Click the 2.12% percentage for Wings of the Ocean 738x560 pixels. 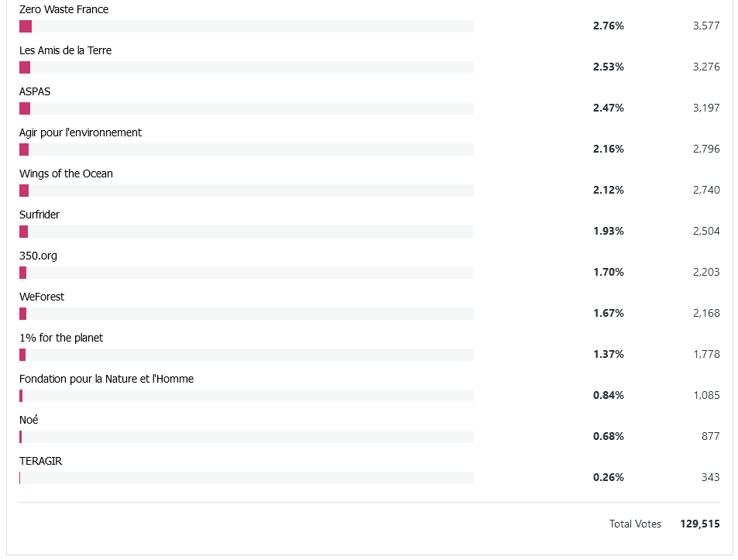608,190
